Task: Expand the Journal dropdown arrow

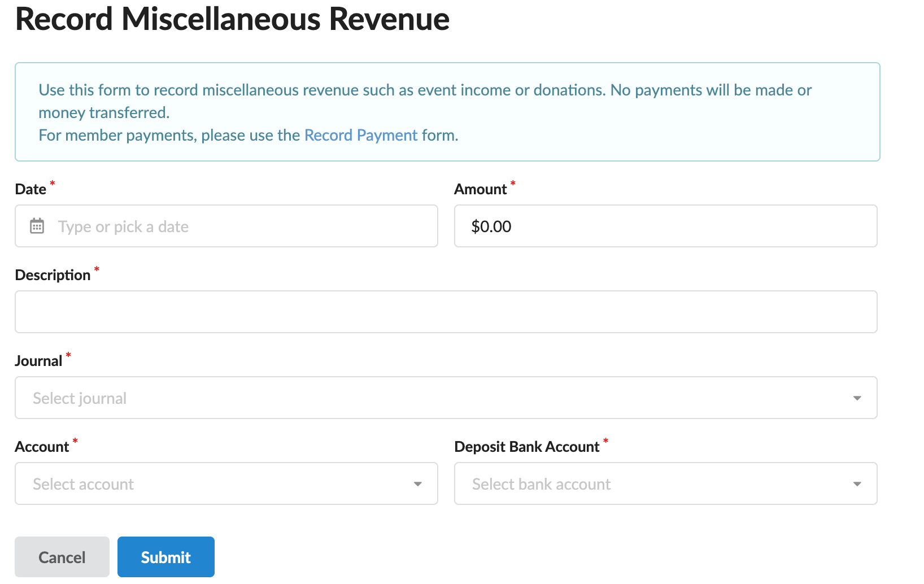Action: (857, 398)
